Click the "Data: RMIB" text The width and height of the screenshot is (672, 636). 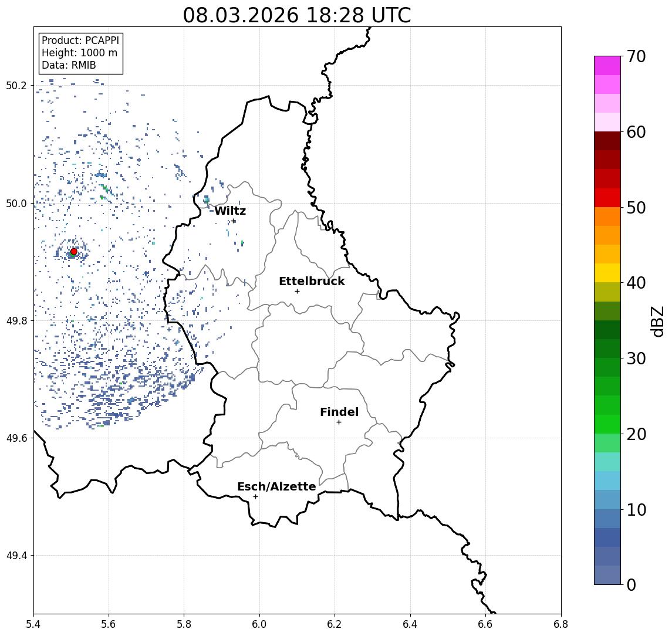[x=69, y=66]
